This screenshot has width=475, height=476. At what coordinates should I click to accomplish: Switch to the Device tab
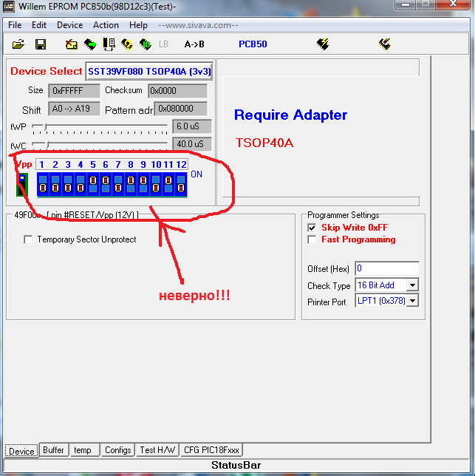point(21,451)
